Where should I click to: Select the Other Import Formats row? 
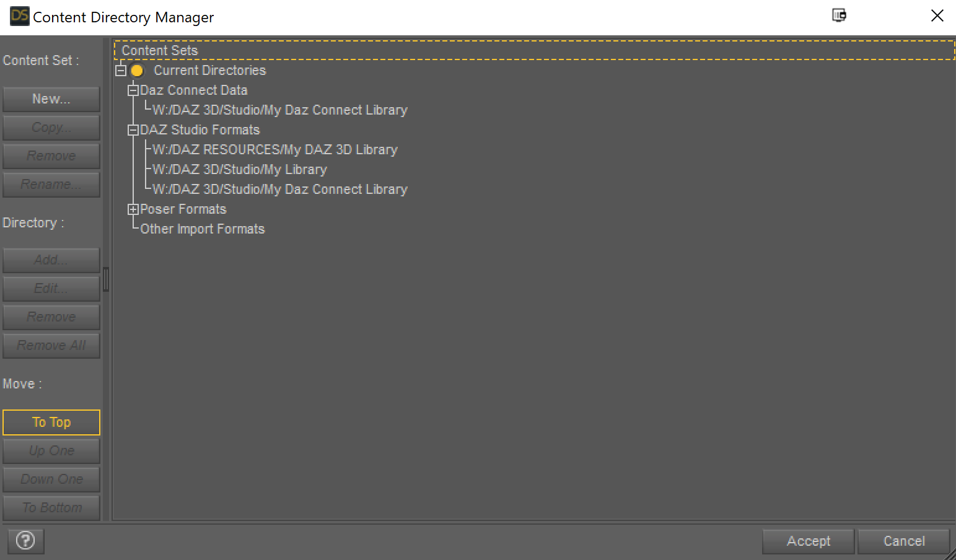[x=203, y=229]
